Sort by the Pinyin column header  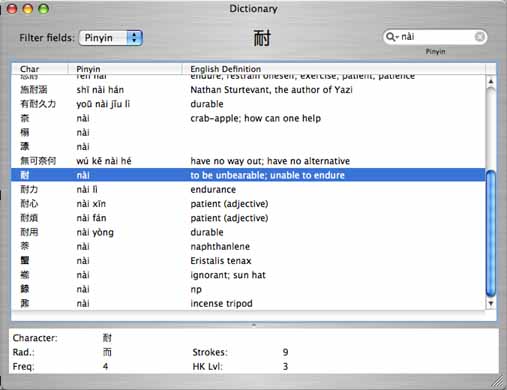click(125, 69)
